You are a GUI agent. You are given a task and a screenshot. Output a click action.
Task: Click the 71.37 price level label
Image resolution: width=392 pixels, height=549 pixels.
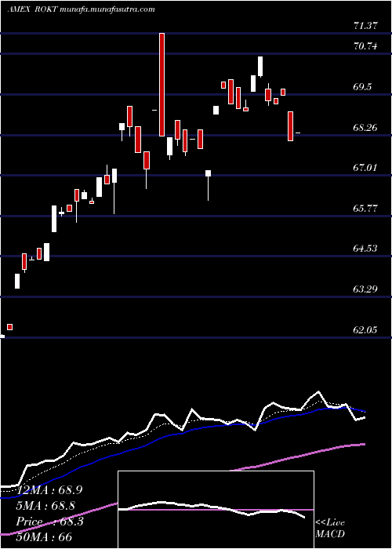[x=365, y=26]
